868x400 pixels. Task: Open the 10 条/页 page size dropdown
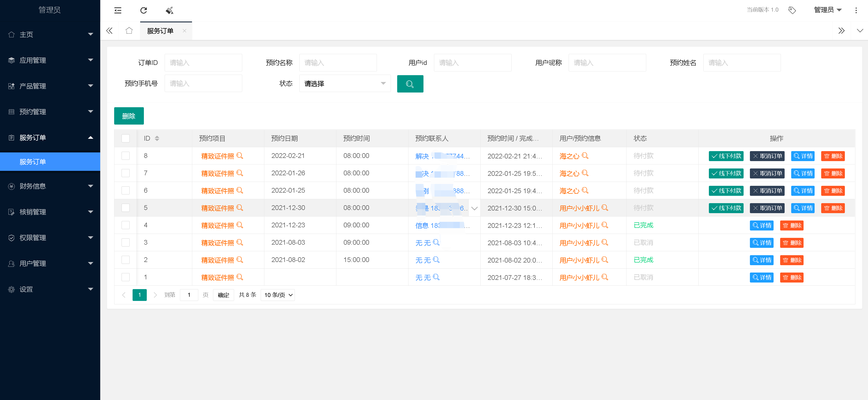point(278,295)
